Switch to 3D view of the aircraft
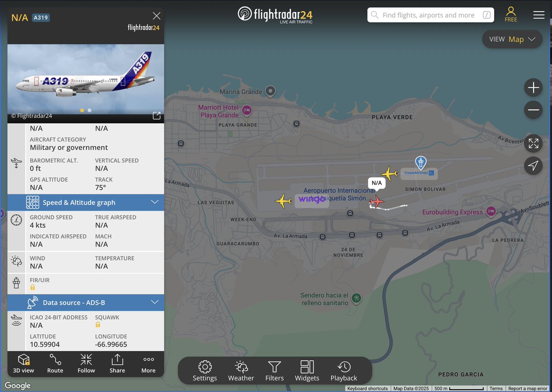The height and width of the screenshot is (392, 552). click(x=23, y=364)
